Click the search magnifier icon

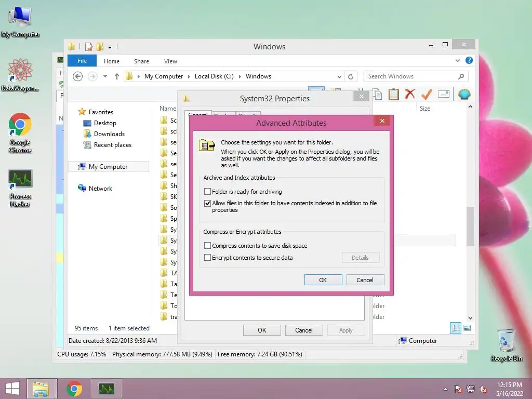[x=461, y=76]
